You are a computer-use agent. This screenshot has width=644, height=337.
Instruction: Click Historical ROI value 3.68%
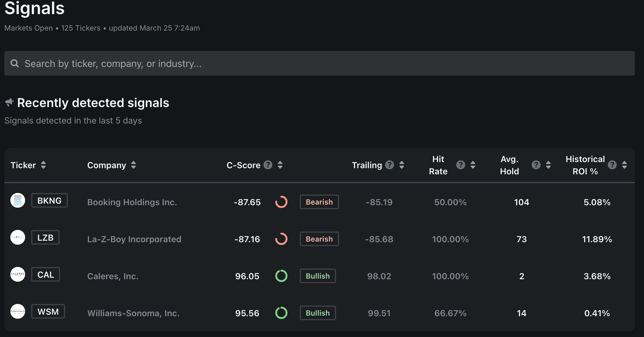[x=597, y=276]
